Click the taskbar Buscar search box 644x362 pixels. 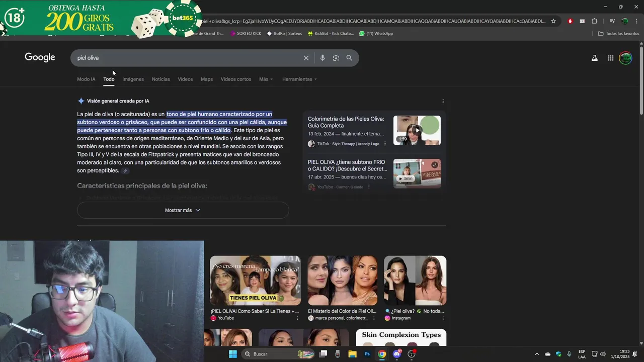point(277,354)
